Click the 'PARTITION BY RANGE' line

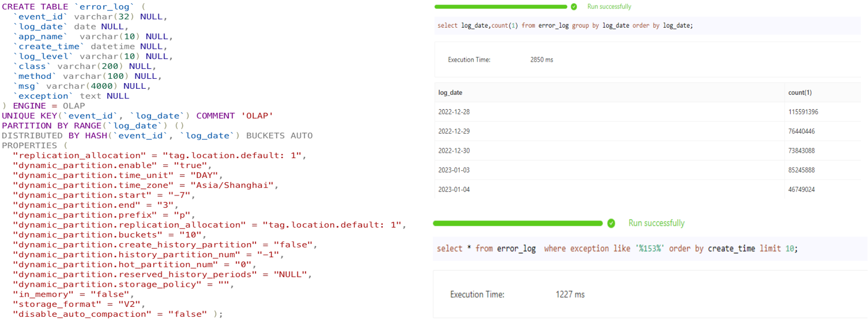93,125
